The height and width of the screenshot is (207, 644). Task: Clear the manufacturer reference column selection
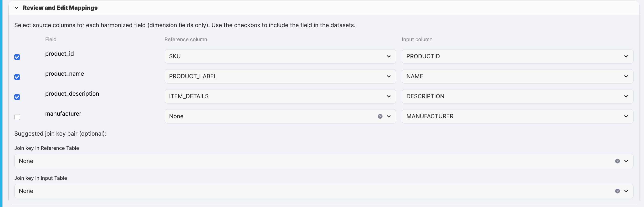point(380,116)
